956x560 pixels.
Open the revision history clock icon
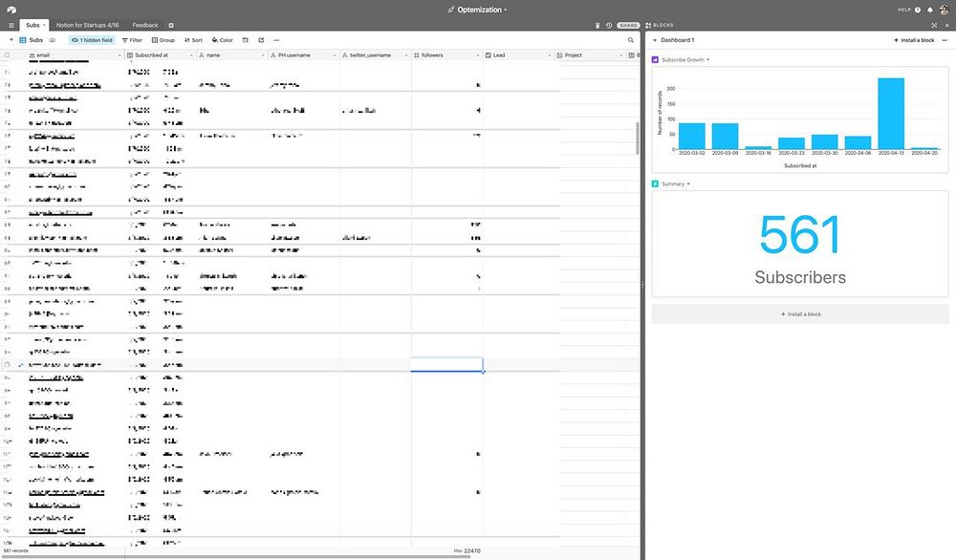pos(608,25)
